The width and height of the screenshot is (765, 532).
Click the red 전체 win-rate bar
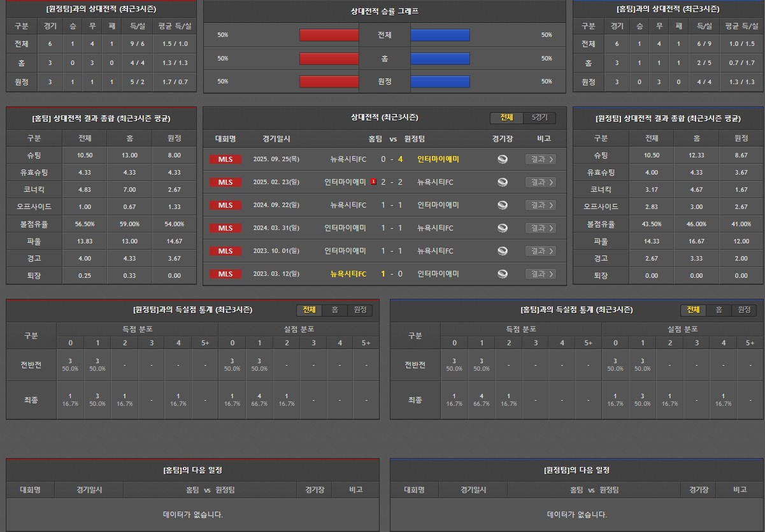click(329, 35)
